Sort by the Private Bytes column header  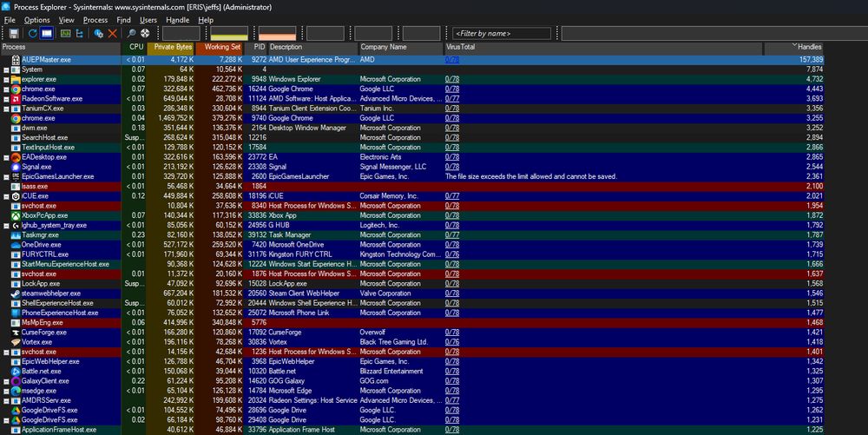pyautogui.click(x=170, y=47)
